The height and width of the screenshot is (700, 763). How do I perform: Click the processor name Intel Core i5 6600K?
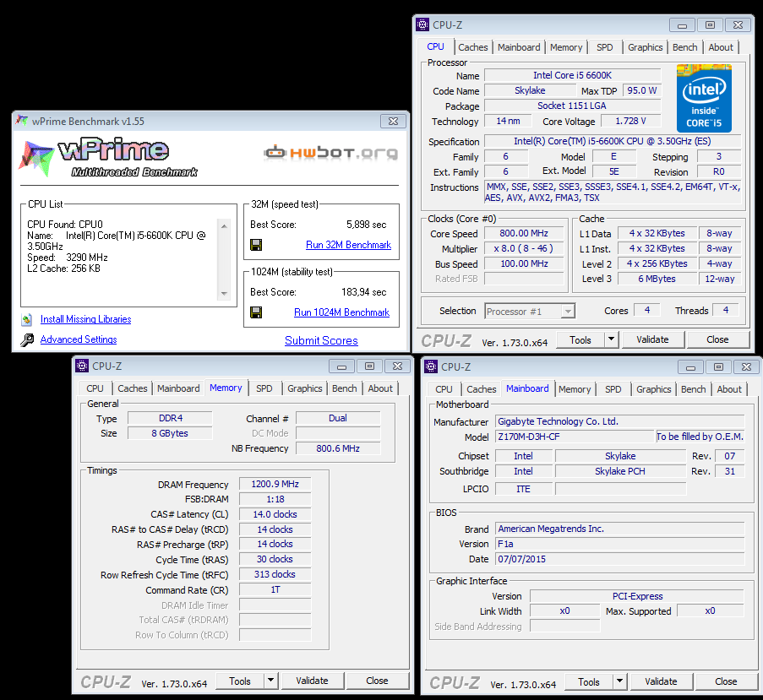pos(573,75)
